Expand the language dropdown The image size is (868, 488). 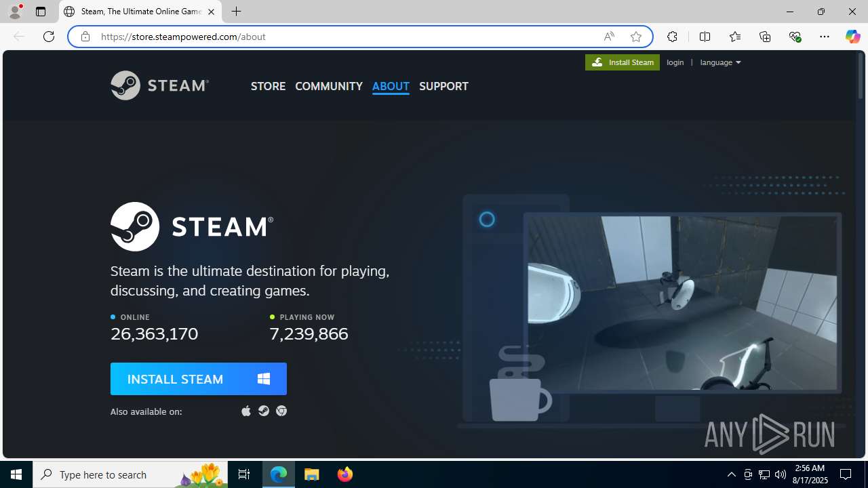(720, 62)
